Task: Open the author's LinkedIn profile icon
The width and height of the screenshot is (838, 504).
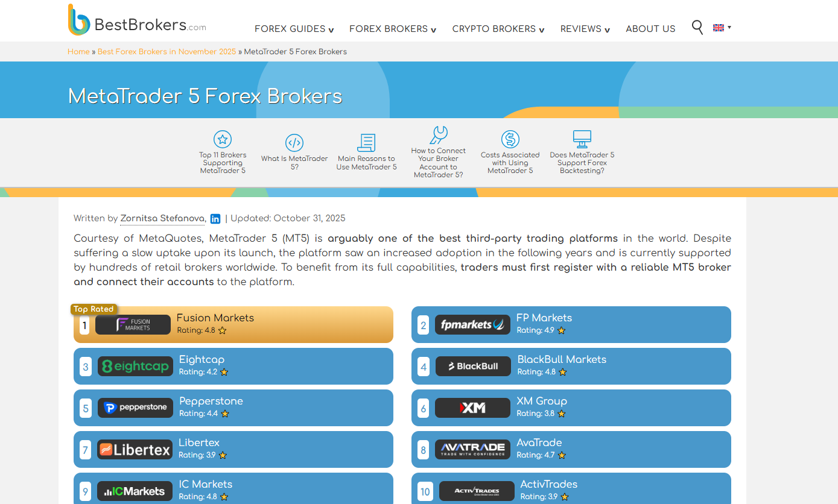Action: coord(215,219)
